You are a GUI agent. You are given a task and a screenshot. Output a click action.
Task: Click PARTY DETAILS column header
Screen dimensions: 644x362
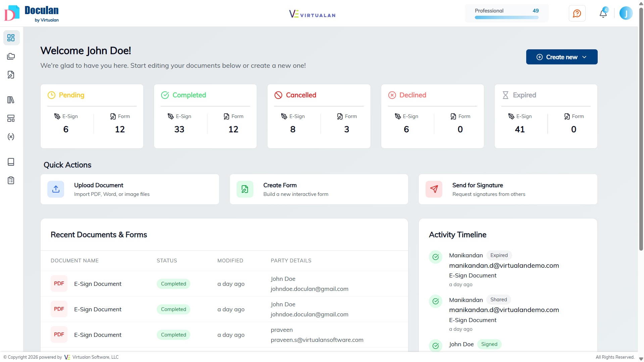tap(291, 261)
